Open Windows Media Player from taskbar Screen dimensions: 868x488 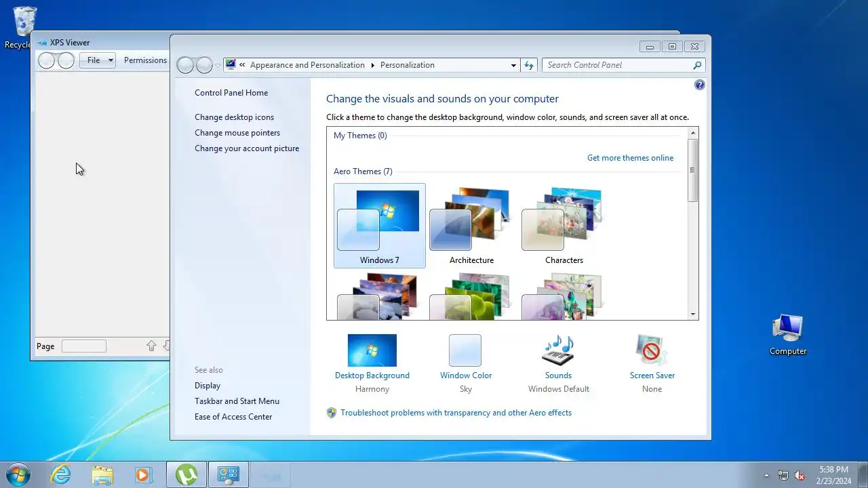click(x=143, y=475)
